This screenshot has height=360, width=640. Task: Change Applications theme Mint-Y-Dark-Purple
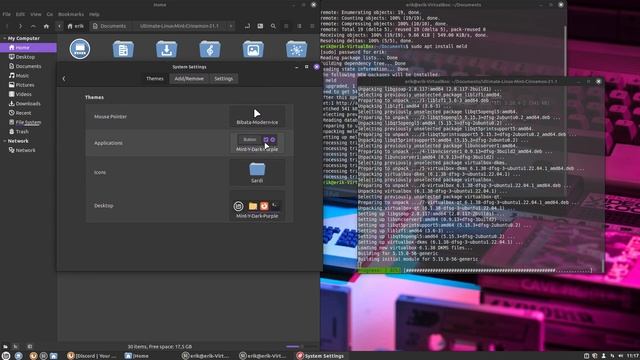pyautogui.click(x=257, y=143)
